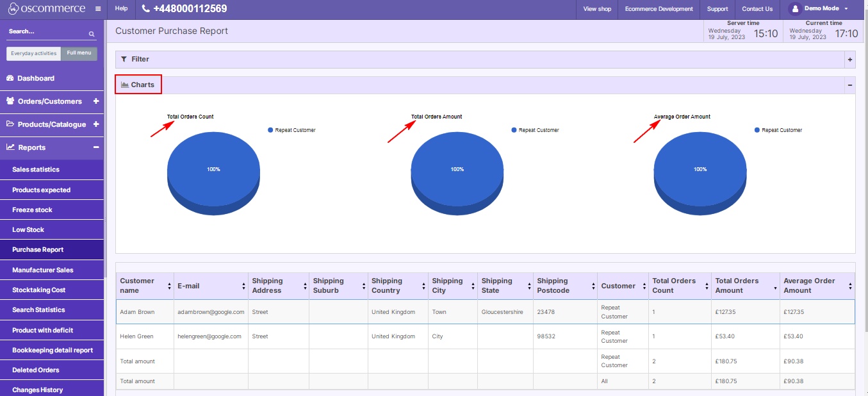Select Purchase Report menu item
Image resolution: width=868 pixels, height=396 pixels.
pos(51,250)
